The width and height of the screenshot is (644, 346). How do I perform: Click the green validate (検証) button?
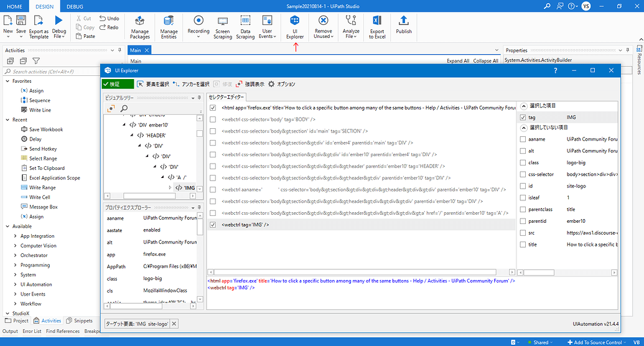[118, 84]
